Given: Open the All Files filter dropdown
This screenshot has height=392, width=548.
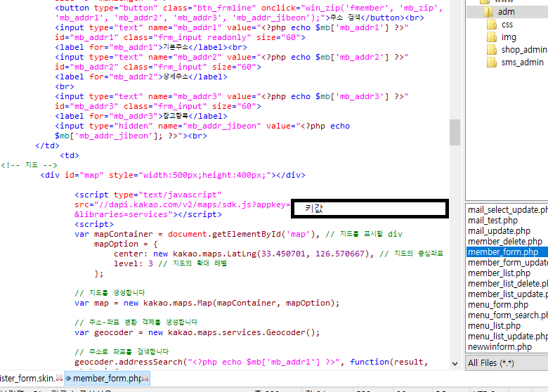Looking at the screenshot, I should point(506,362).
